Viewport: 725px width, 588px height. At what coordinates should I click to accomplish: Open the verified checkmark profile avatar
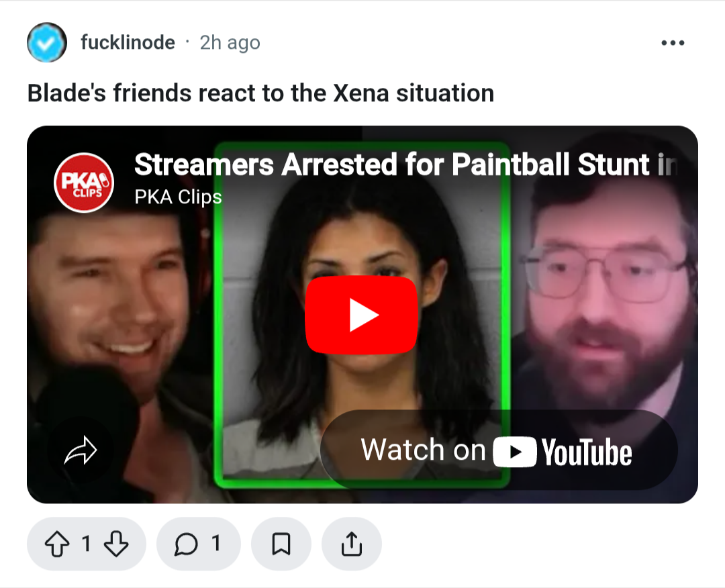tap(47, 42)
